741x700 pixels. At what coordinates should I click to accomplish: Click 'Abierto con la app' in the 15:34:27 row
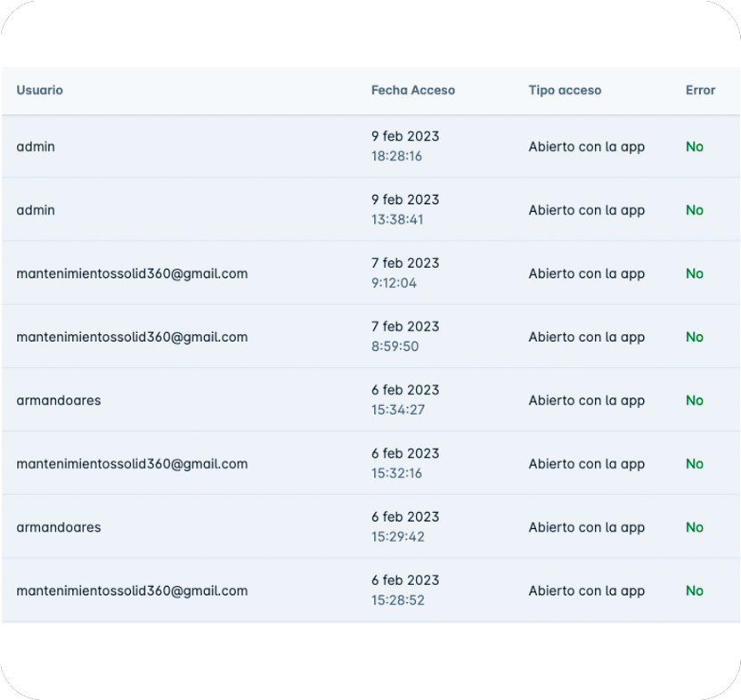[x=586, y=401]
